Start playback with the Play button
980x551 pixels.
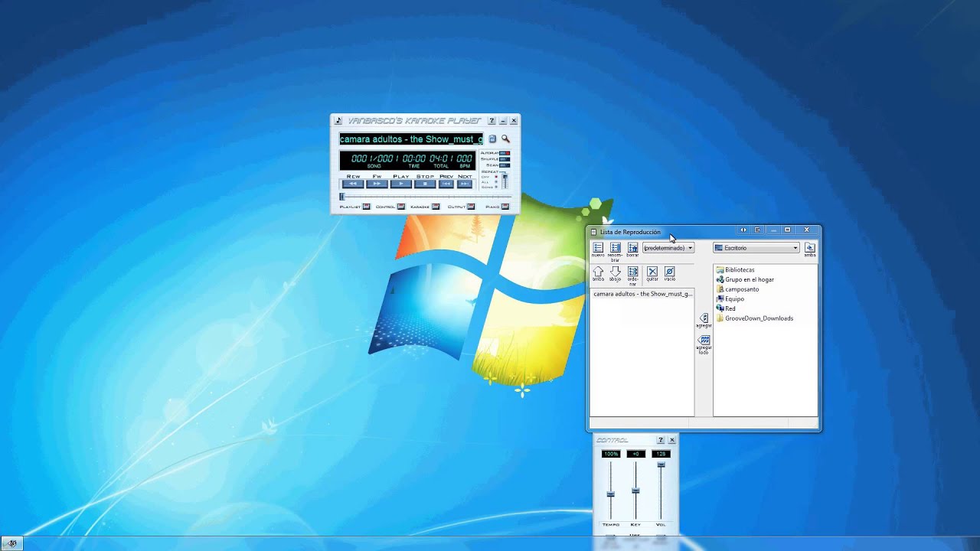[401, 184]
